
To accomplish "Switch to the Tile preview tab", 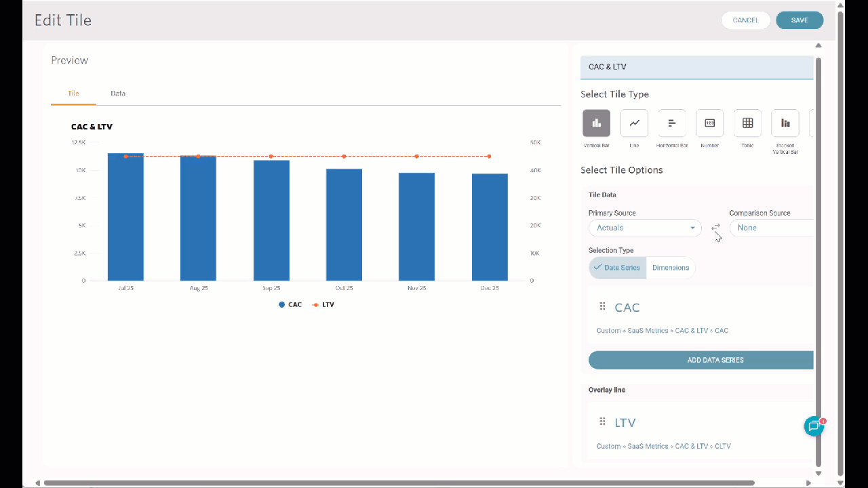I will click(73, 94).
